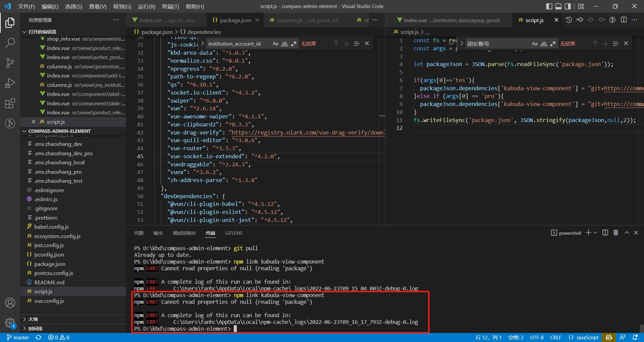Viewport: 644px width, 342px height.
Task: Toggle primary sidebar layout icon
Action: (x=549, y=6)
